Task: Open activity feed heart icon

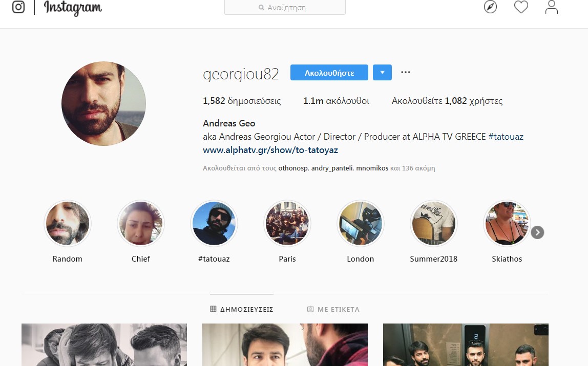Action: click(521, 7)
